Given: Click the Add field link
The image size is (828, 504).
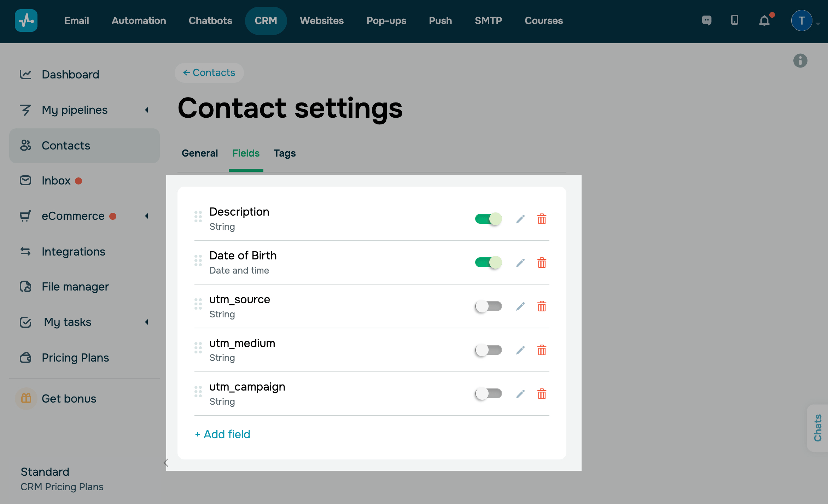Looking at the screenshot, I should click(222, 434).
